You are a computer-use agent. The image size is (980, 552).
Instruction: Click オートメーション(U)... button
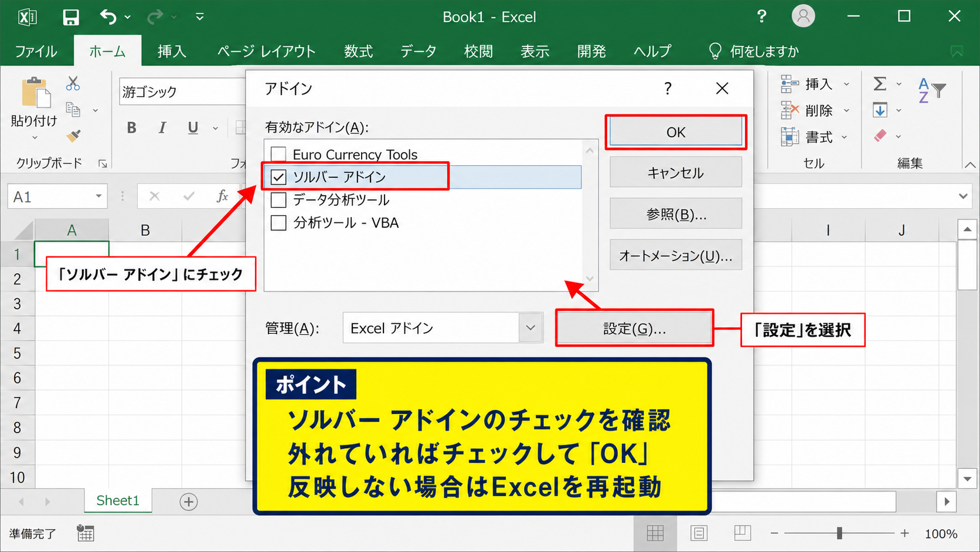(676, 256)
